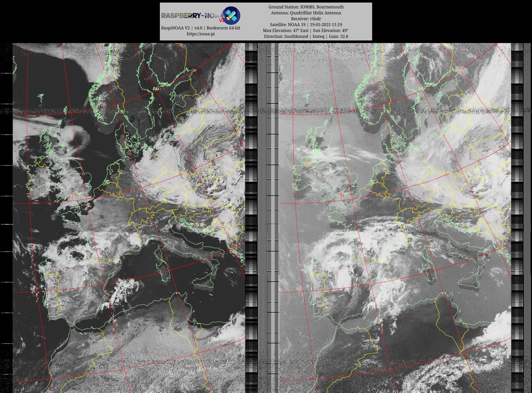Click the right channel satellite image
Image resolution: width=532 pixels, height=393 pixels.
(x=395, y=218)
